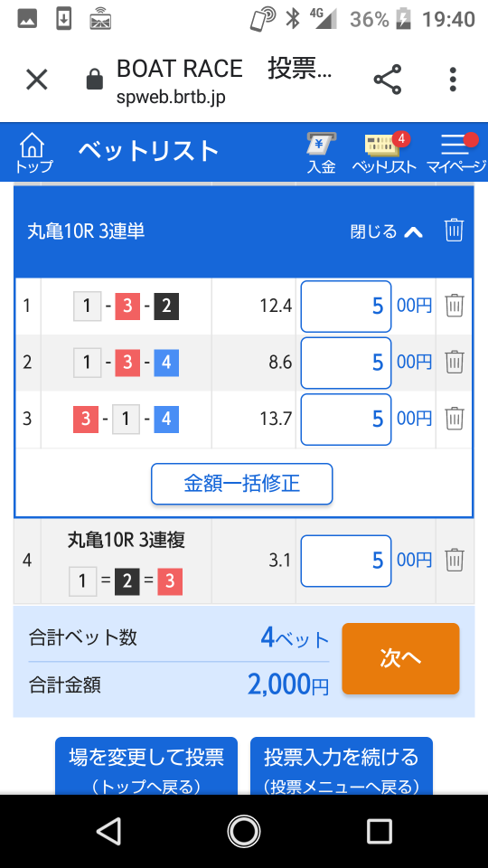Delete the 1-3-4 bet row
Viewport: 488px width, 868px height.
455,363
